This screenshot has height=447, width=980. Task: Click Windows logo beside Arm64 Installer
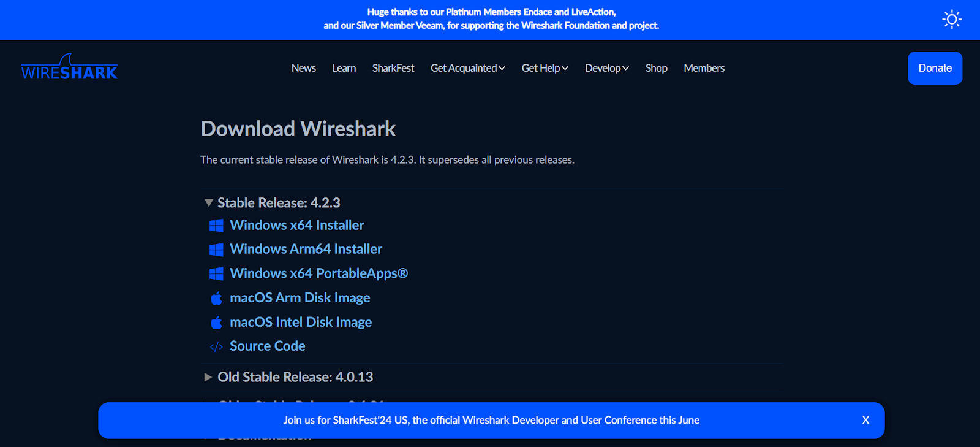pos(216,250)
